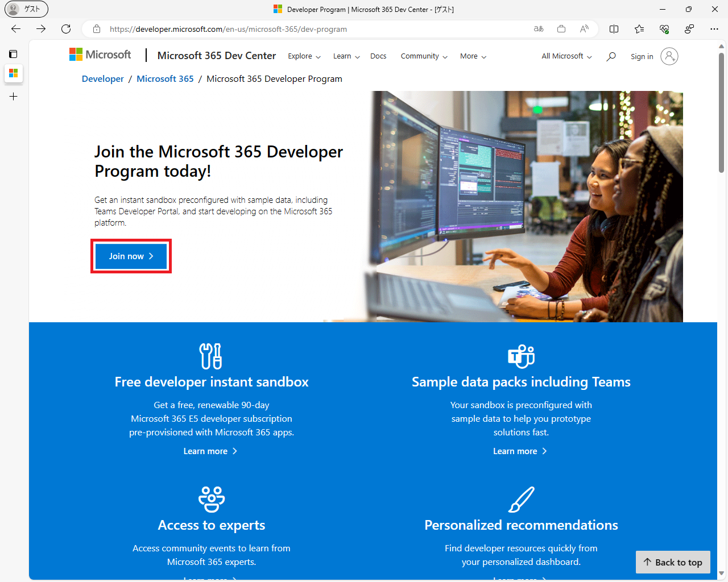Click the Teams sample data icon
This screenshot has height=582, width=728.
(x=521, y=356)
